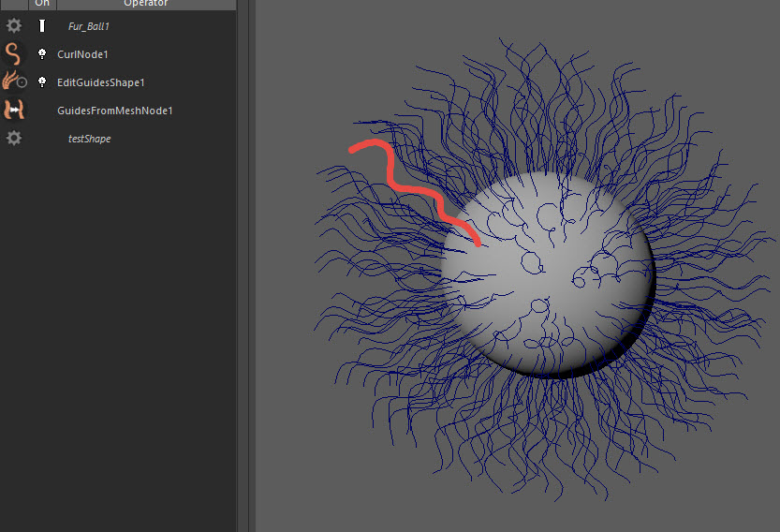Select CurlNode1 in the operator stack

pos(82,55)
